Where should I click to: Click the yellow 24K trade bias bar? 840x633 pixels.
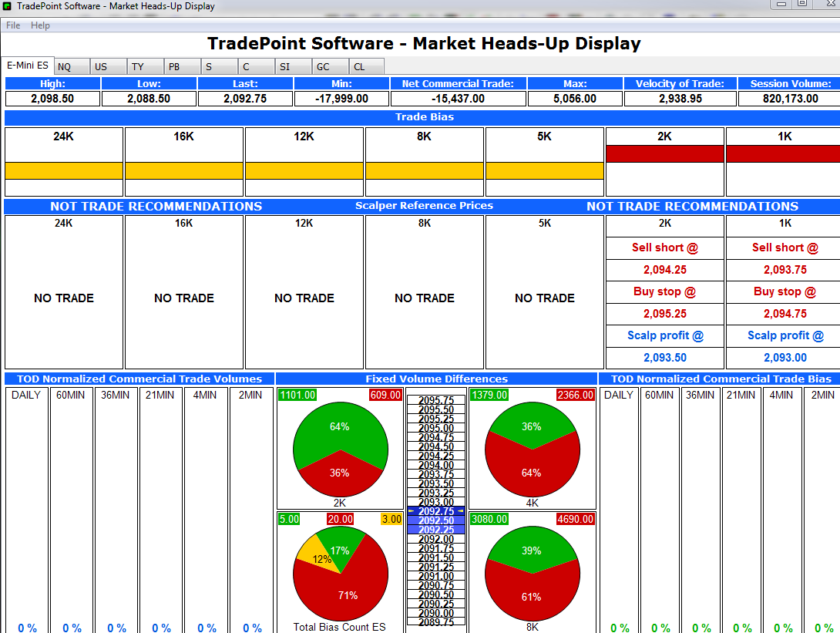(x=64, y=170)
